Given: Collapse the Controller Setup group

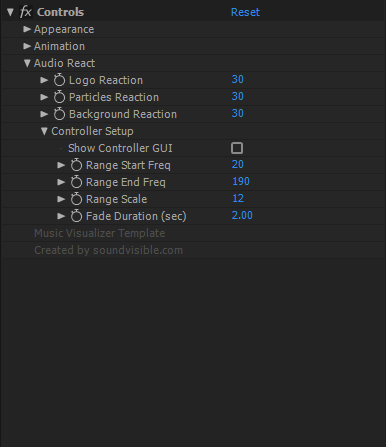Looking at the screenshot, I should pos(44,131).
